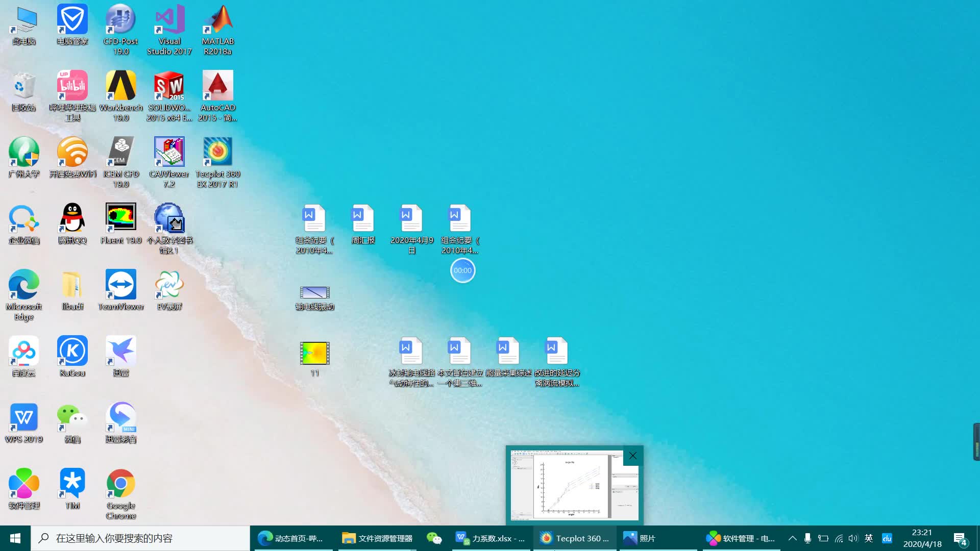Open the Windows Start menu
980x551 pixels.
[15, 538]
